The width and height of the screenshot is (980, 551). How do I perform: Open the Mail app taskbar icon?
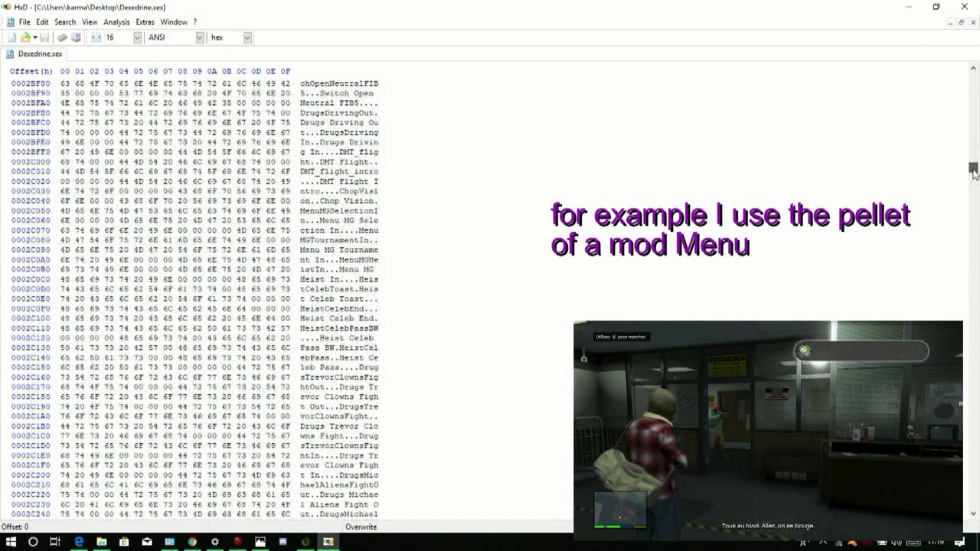pos(147,542)
